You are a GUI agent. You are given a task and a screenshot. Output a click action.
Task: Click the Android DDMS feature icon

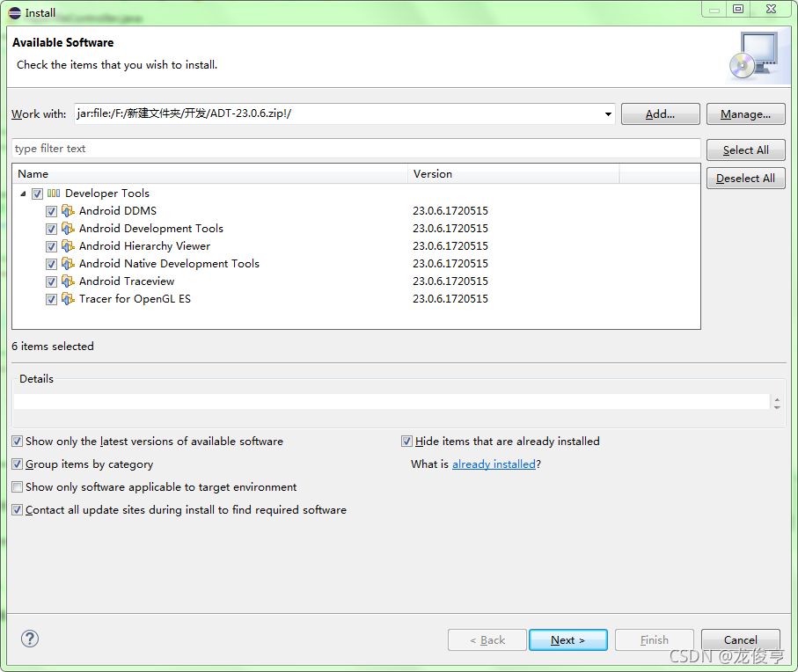pos(68,210)
